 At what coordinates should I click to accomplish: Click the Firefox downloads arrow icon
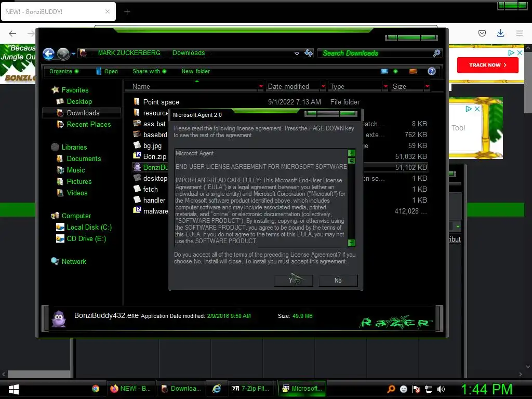500,33
